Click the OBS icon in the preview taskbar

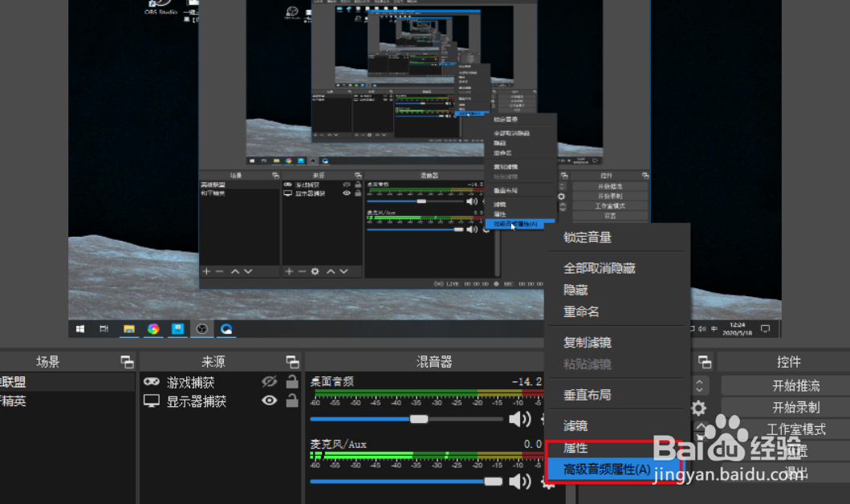[x=201, y=329]
